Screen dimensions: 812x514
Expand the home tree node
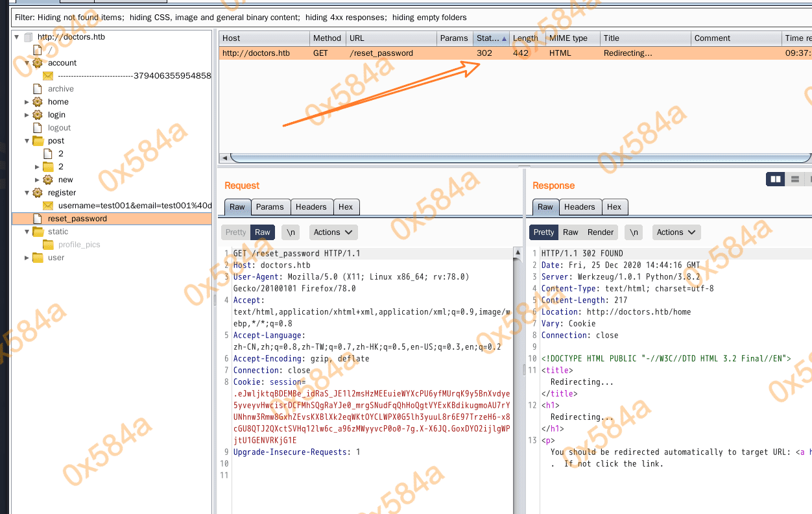(x=27, y=102)
